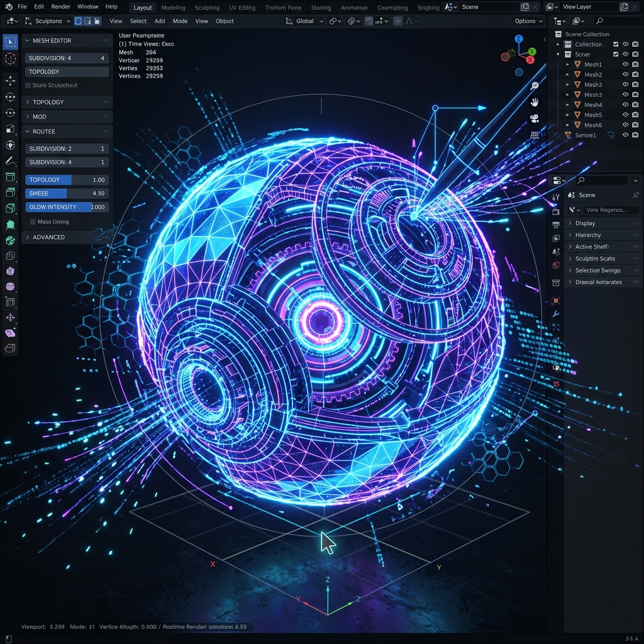Image resolution: width=644 pixels, height=644 pixels.
Task: Click the Select menu button
Action: pos(138,21)
